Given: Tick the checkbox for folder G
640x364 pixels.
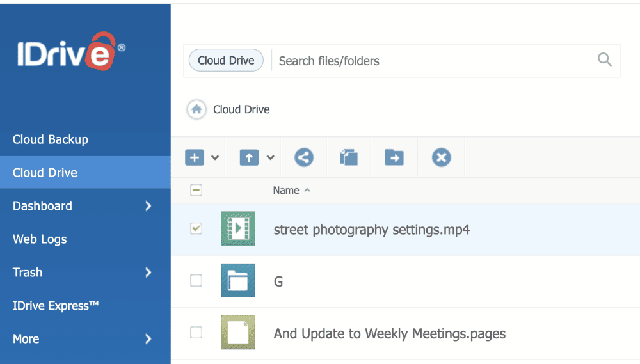Looking at the screenshot, I should 196,281.
